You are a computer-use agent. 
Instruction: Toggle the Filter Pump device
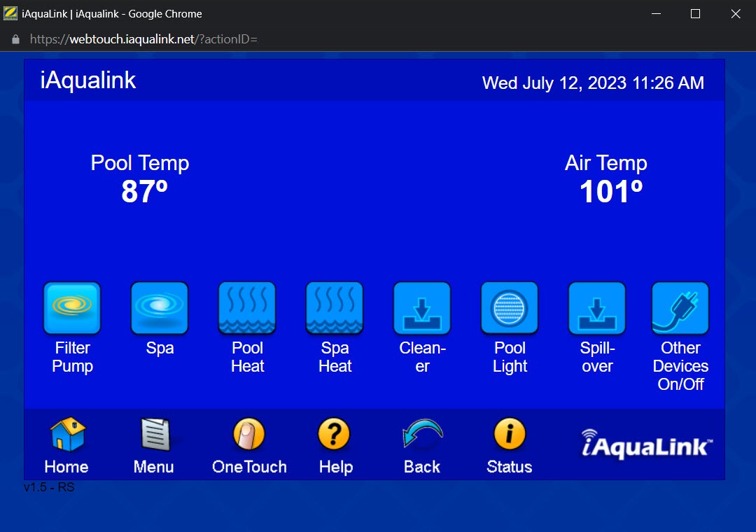[72, 308]
